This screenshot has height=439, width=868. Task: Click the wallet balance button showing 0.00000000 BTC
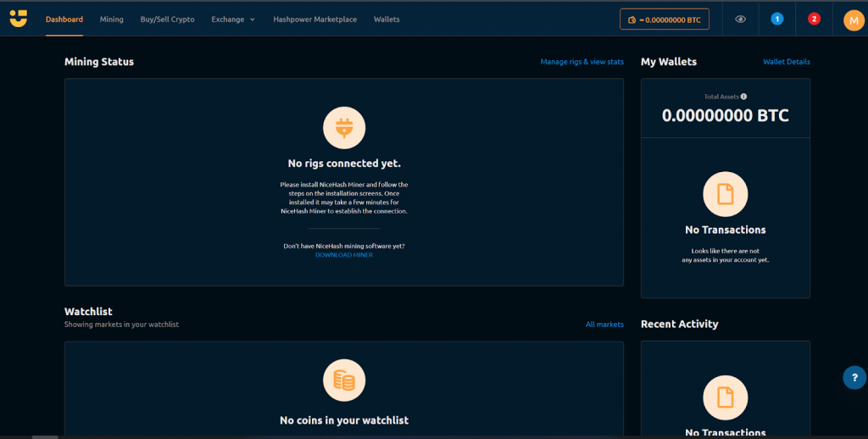[665, 19]
